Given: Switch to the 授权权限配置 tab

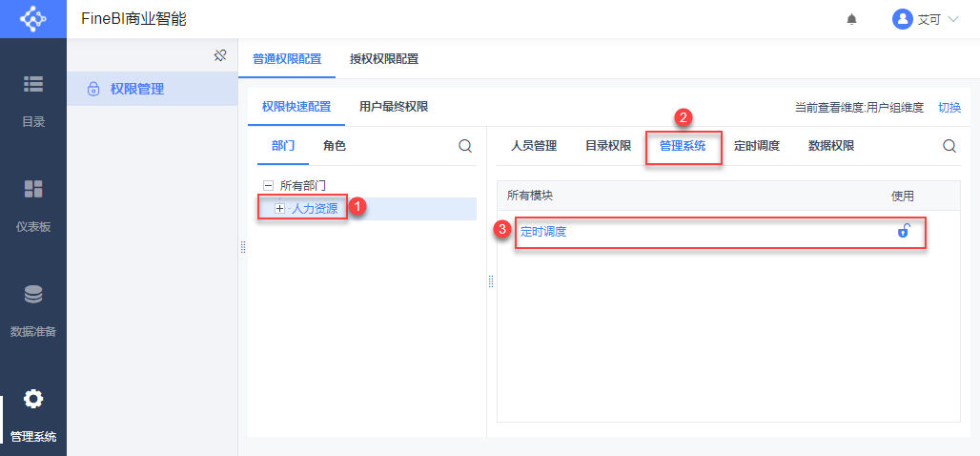Looking at the screenshot, I should coord(383,58).
